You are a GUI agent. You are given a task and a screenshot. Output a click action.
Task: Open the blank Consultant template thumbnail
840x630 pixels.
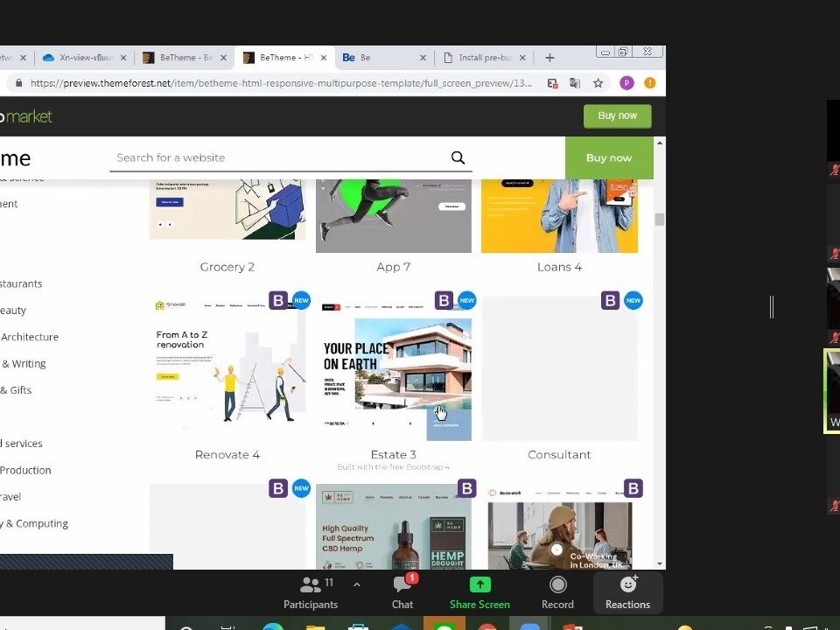tap(559, 368)
